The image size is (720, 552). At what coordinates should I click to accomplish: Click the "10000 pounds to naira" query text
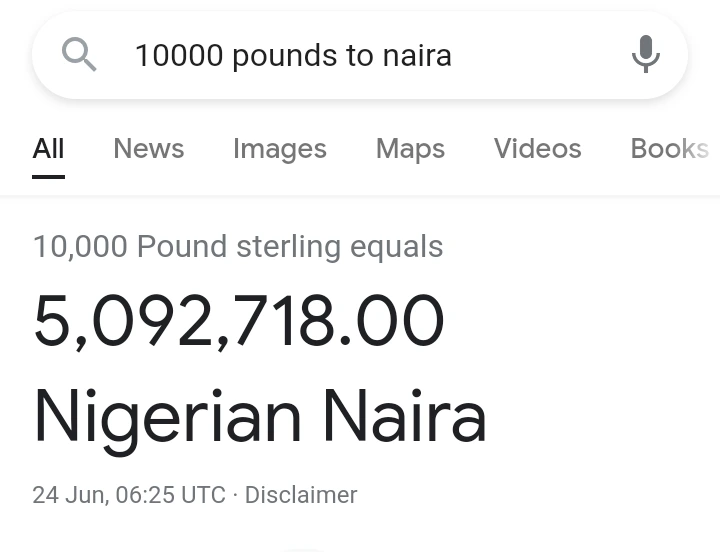point(293,55)
